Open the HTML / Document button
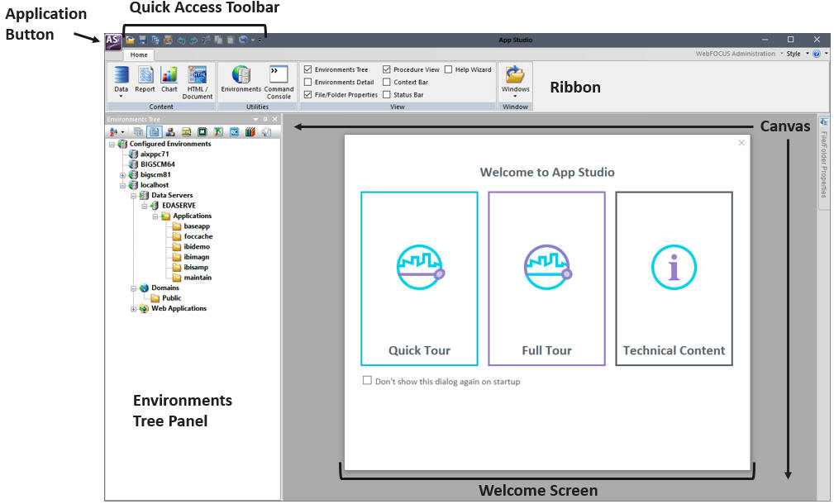The height and width of the screenshot is (504, 834). tap(198, 83)
